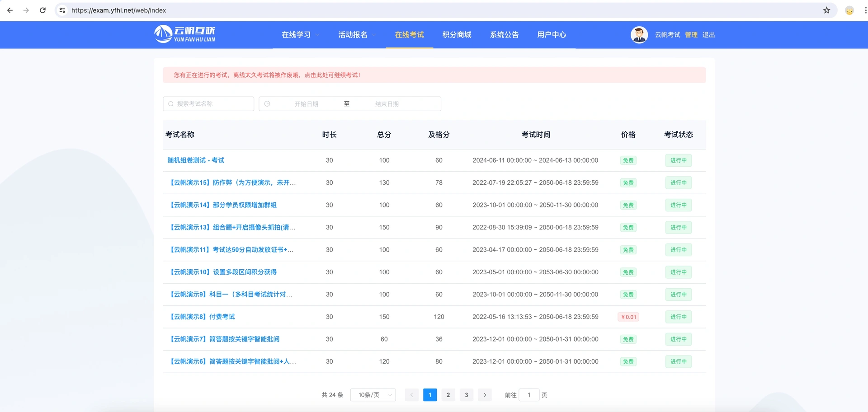Go to next page arrow

click(x=485, y=395)
